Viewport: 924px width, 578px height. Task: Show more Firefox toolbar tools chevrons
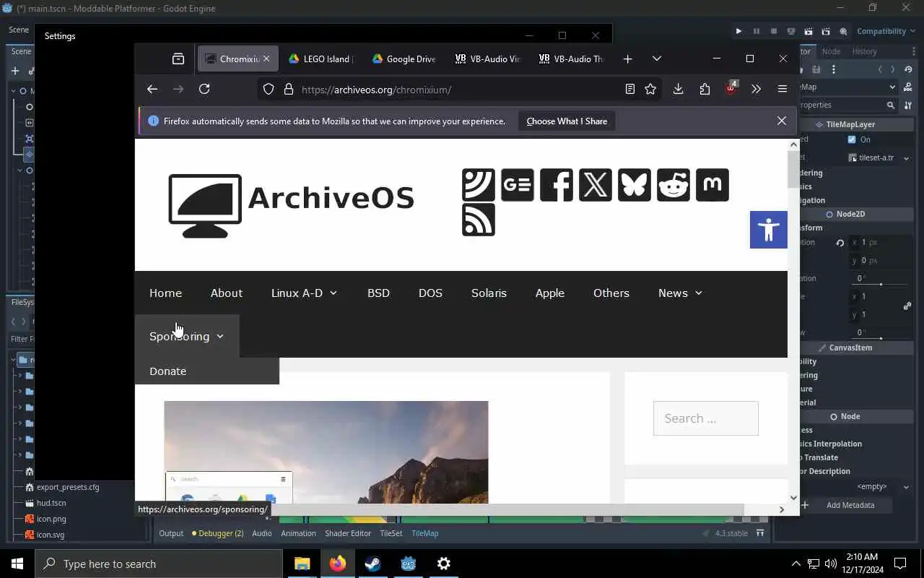756,89
